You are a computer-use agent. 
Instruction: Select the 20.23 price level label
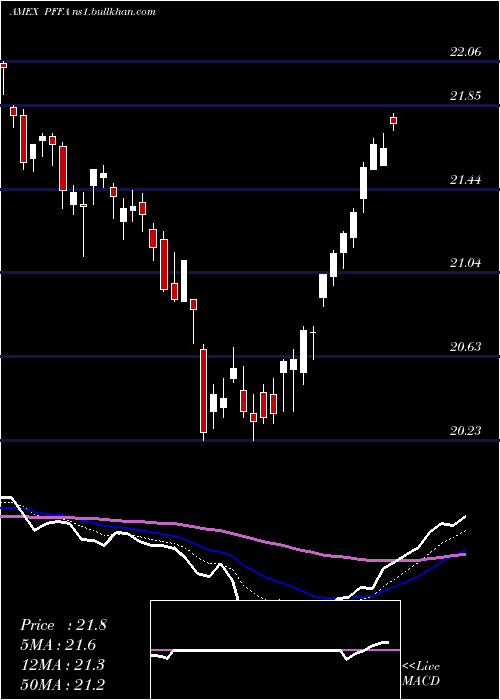(x=466, y=430)
